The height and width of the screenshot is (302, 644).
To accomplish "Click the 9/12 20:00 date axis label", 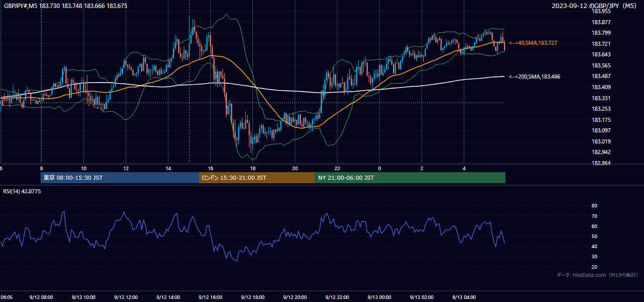I will pyautogui.click(x=295, y=297).
